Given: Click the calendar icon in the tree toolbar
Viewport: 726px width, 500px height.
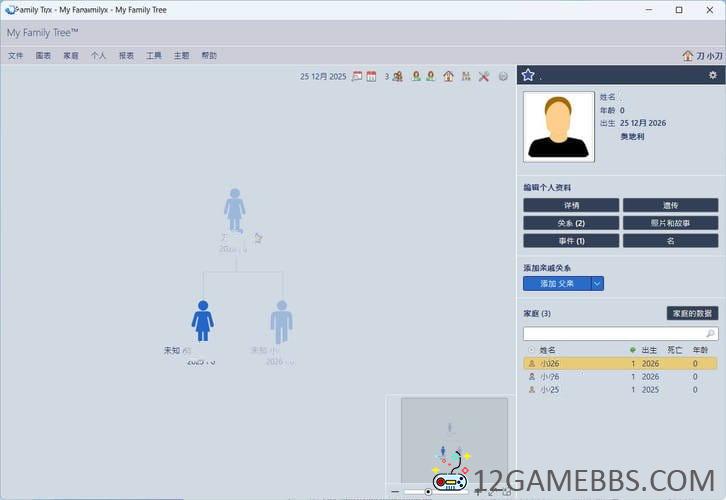Looking at the screenshot, I should coord(371,76).
